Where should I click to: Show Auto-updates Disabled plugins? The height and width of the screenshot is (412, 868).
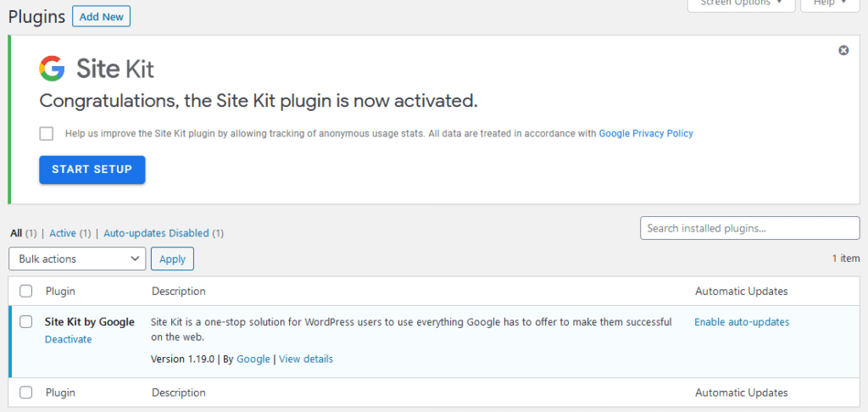(156, 233)
